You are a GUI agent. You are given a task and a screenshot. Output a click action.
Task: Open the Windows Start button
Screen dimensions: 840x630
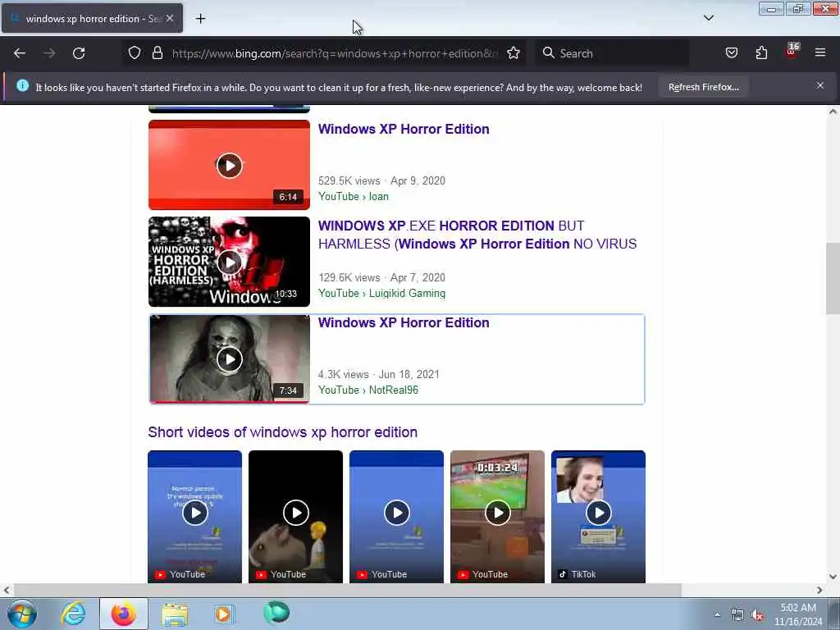pyautogui.click(x=22, y=614)
